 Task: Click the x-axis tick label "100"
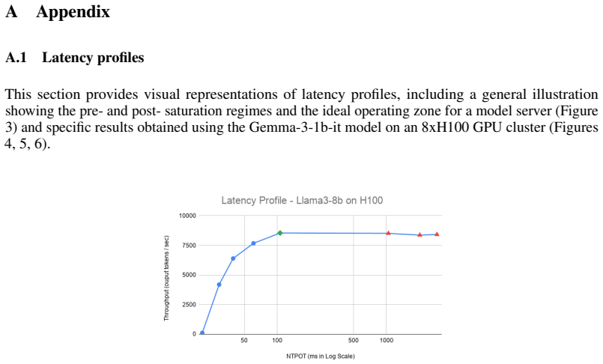(x=277, y=341)
